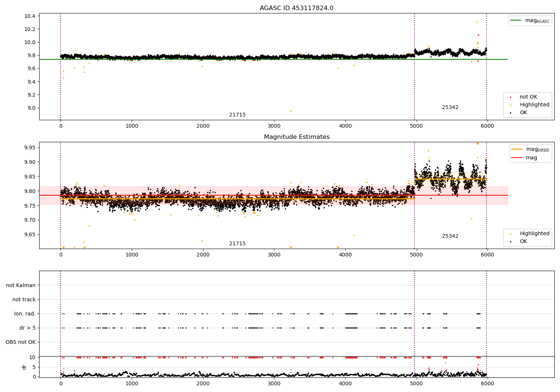This screenshot has height=392, width=560.
Task: Select the 'OBS not OK' row label
Action: [21, 342]
